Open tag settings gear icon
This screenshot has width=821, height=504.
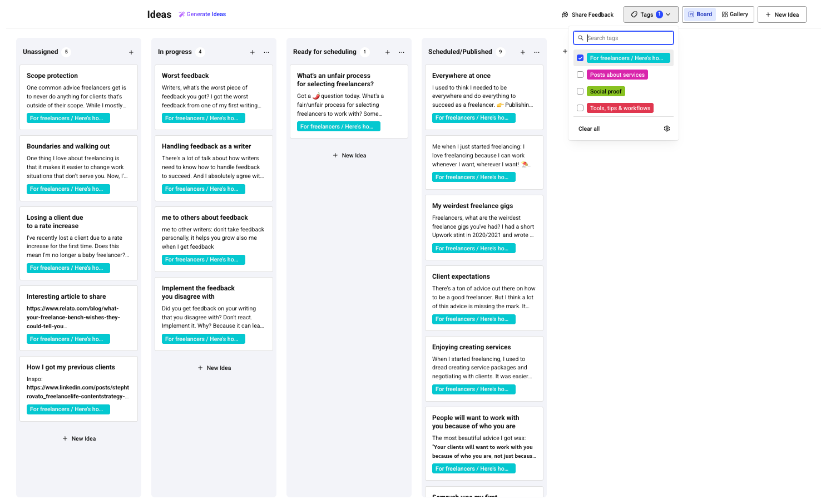[667, 129]
